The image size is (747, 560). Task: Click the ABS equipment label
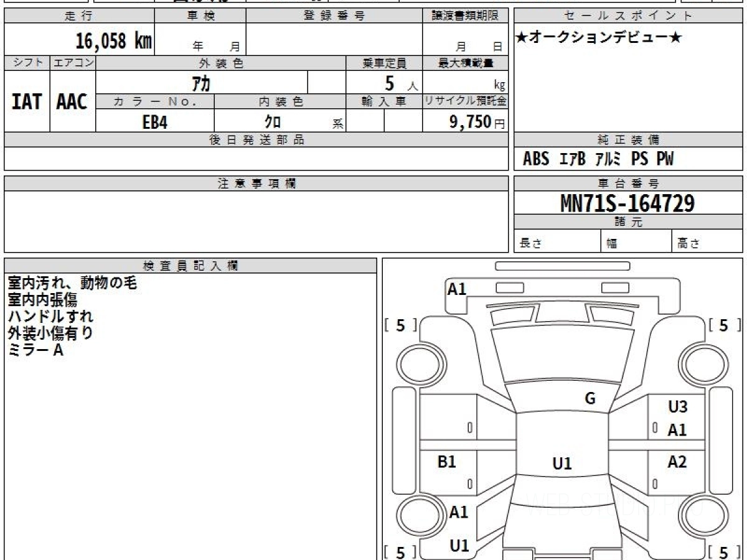coord(536,159)
